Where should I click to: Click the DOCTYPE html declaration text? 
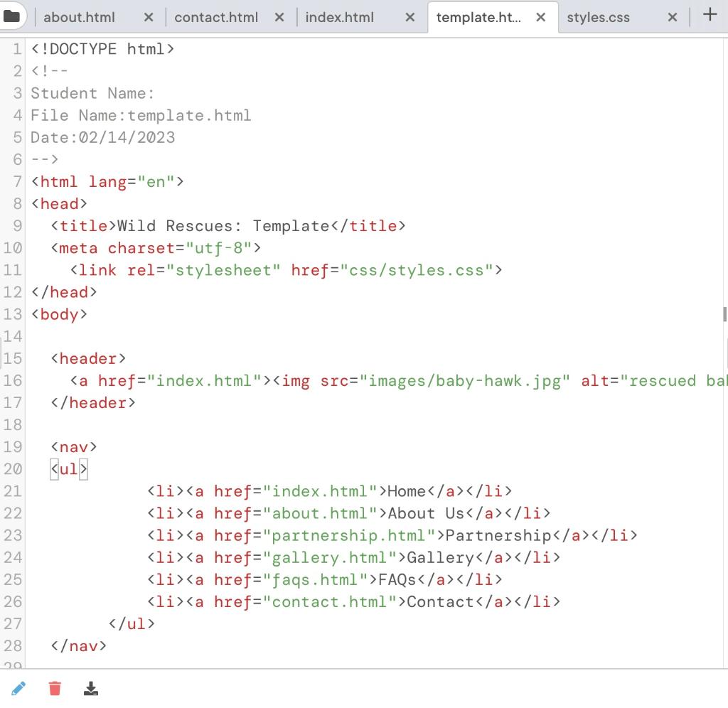tap(102, 49)
